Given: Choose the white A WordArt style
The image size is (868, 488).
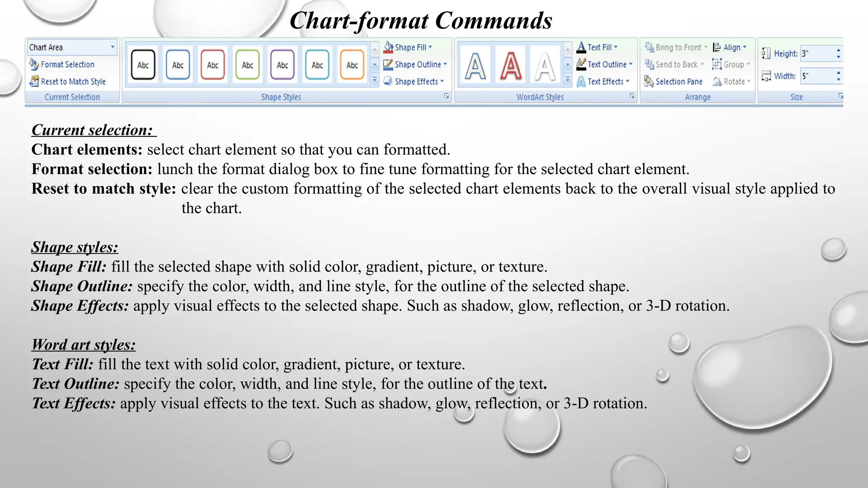Looking at the screenshot, I should (545, 66).
